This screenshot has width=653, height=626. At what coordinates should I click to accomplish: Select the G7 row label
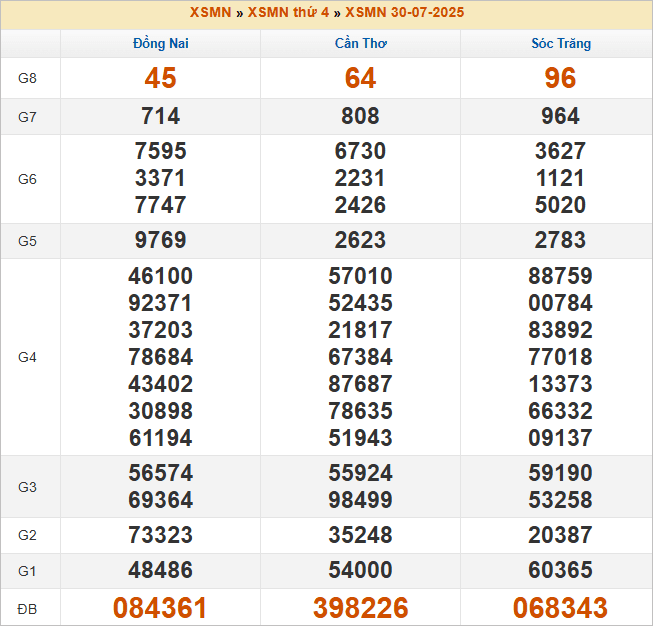pyautogui.click(x=27, y=117)
